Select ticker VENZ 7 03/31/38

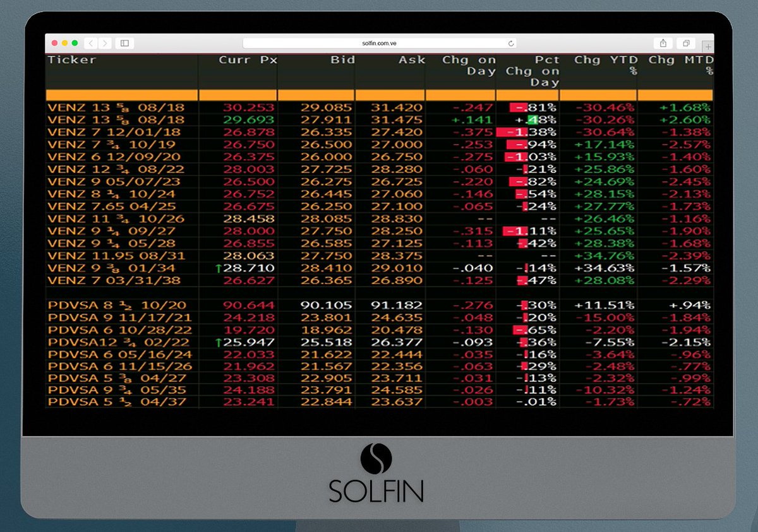[x=114, y=280]
